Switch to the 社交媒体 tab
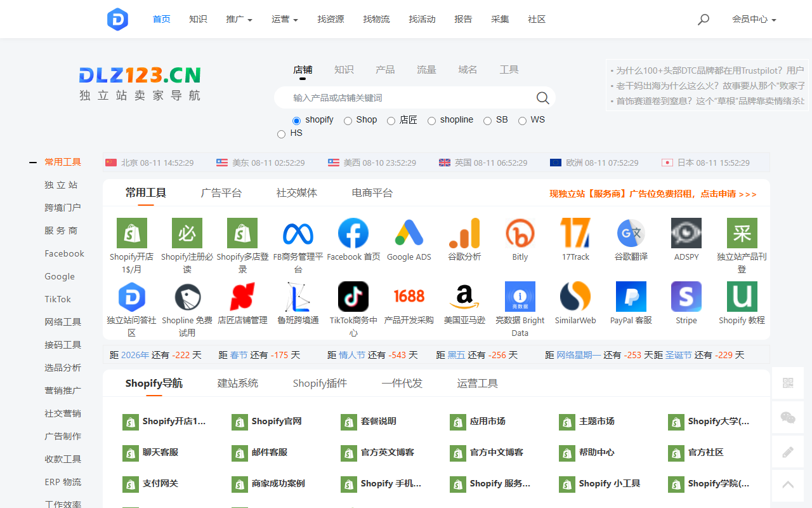 [x=297, y=193]
